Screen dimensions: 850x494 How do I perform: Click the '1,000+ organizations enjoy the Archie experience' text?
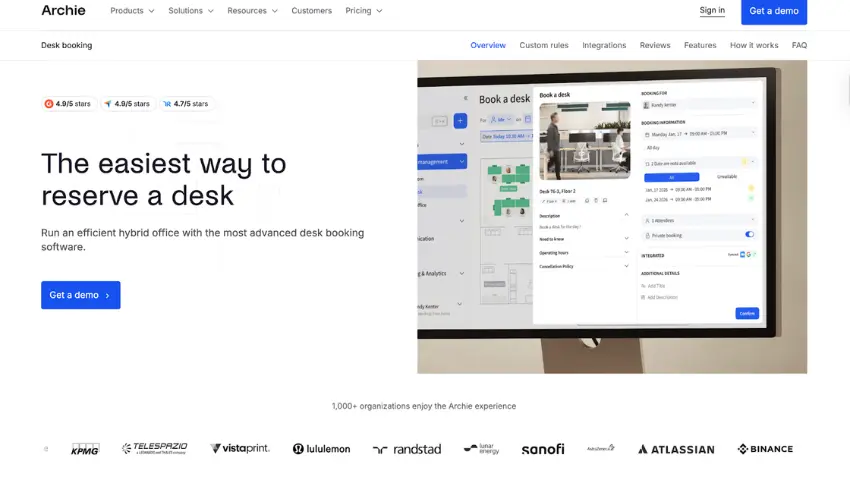click(x=424, y=406)
